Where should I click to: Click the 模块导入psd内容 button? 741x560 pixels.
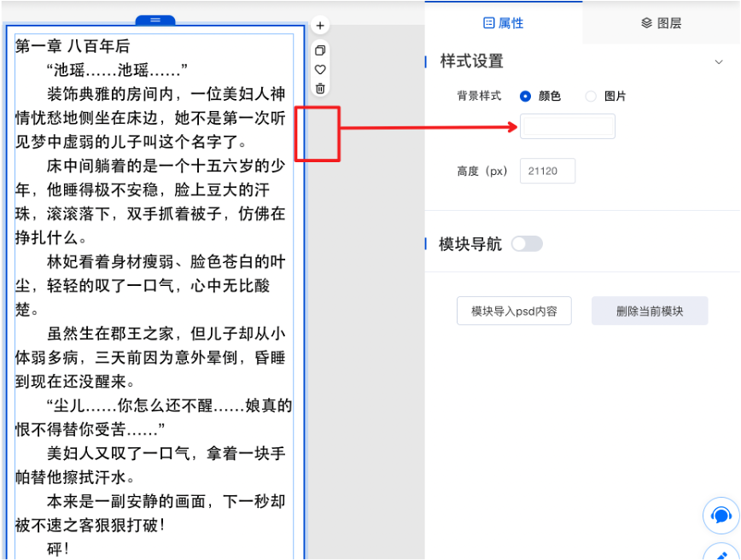(514, 311)
